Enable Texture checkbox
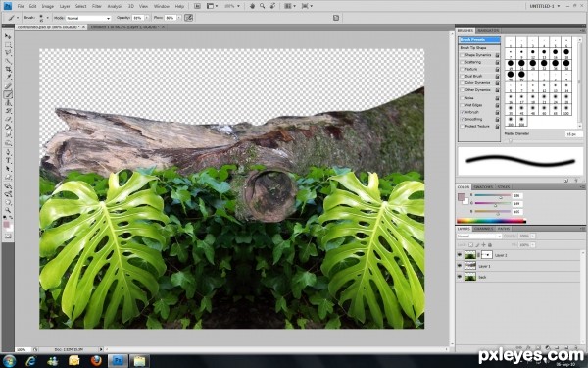This screenshot has height=368, width=588. point(463,69)
